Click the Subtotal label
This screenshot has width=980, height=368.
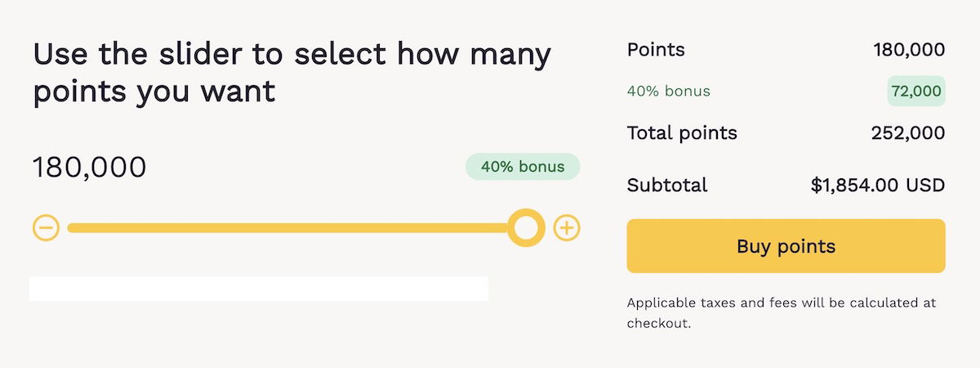pyautogui.click(x=667, y=185)
